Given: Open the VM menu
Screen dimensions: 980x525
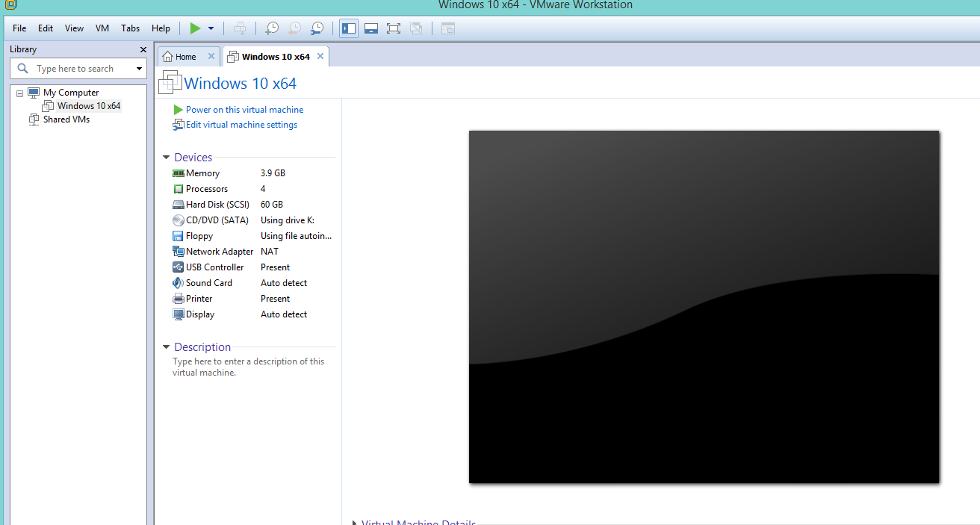Looking at the screenshot, I should point(102,28).
